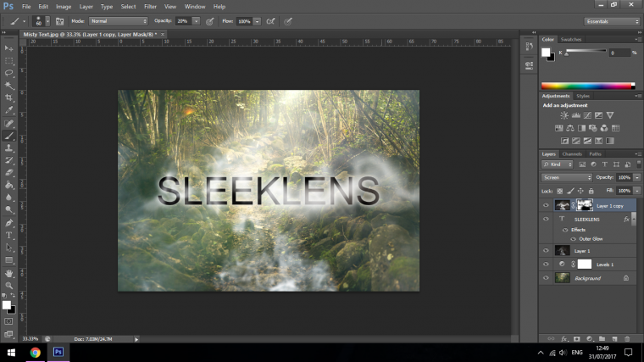644x362 pixels.
Task: Open the Essentials workspace dropdown
Action: coord(612,21)
